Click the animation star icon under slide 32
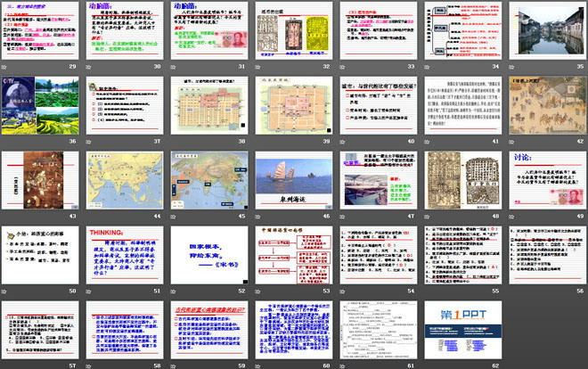Viewport: 588px width, 369px height. tap(260, 67)
